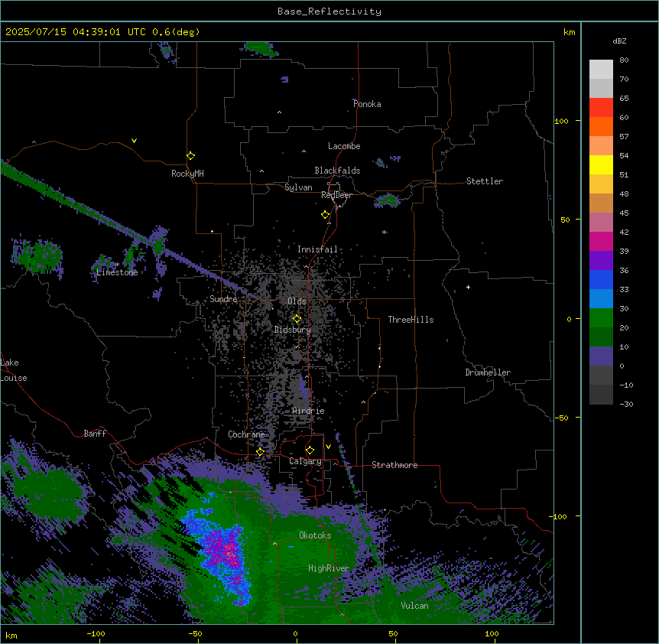Select the yellow 54-51 dBZ legend swatch

pyautogui.click(x=601, y=164)
